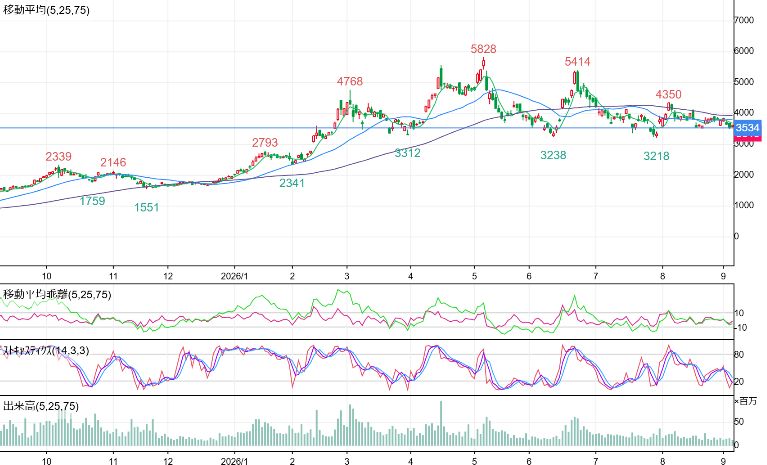Select the 5828 peak price label

click(483, 49)
